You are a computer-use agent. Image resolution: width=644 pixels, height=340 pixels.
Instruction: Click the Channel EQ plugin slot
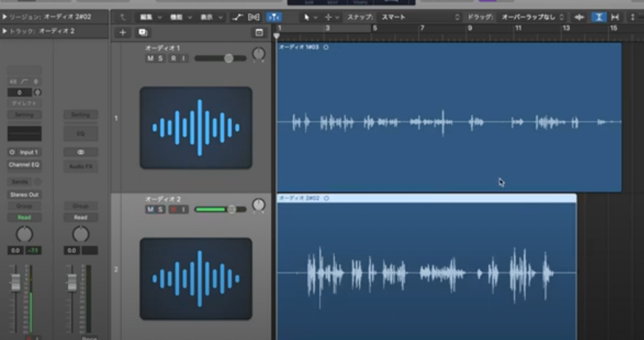coord(24,165)
